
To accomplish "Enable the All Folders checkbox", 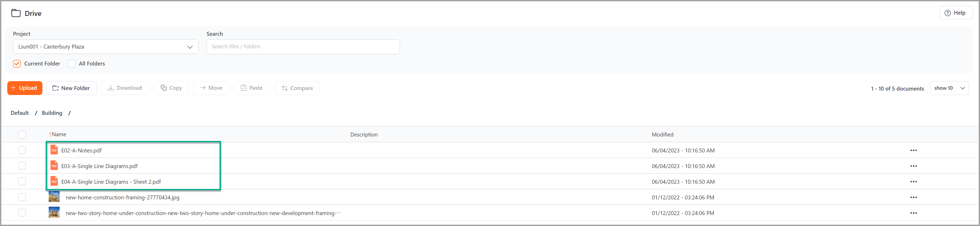I will (72, 64).
